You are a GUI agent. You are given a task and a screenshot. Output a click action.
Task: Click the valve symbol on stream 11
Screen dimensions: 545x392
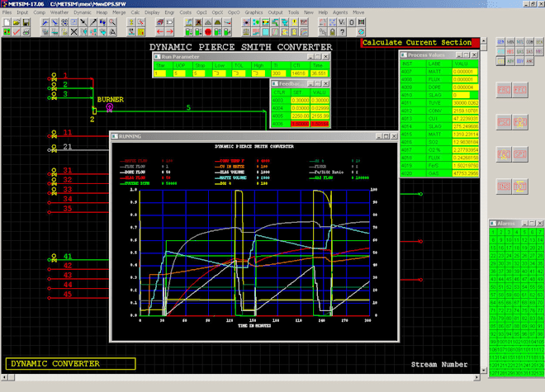pyautogui.click(x=54, y=135)
